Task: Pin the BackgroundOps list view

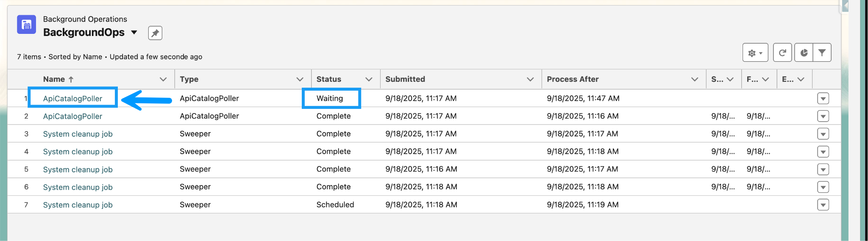Action: pos(155,33)
